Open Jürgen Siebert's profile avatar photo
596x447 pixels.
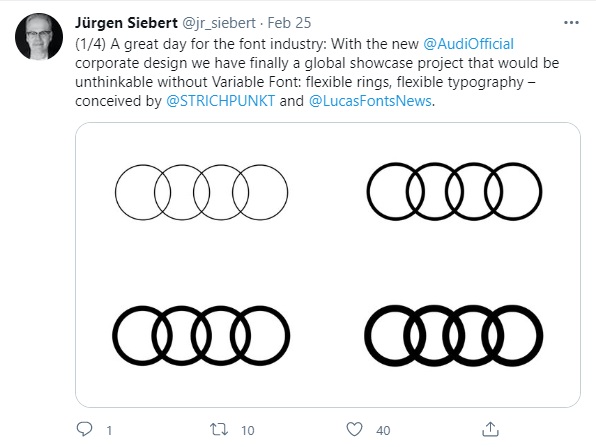point(39,36)
